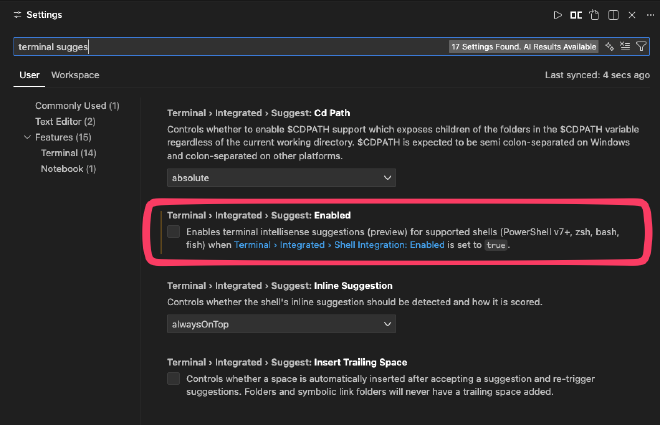Open the settings filter funnel menu
The image size is (660, 425).
pos(641,46)
